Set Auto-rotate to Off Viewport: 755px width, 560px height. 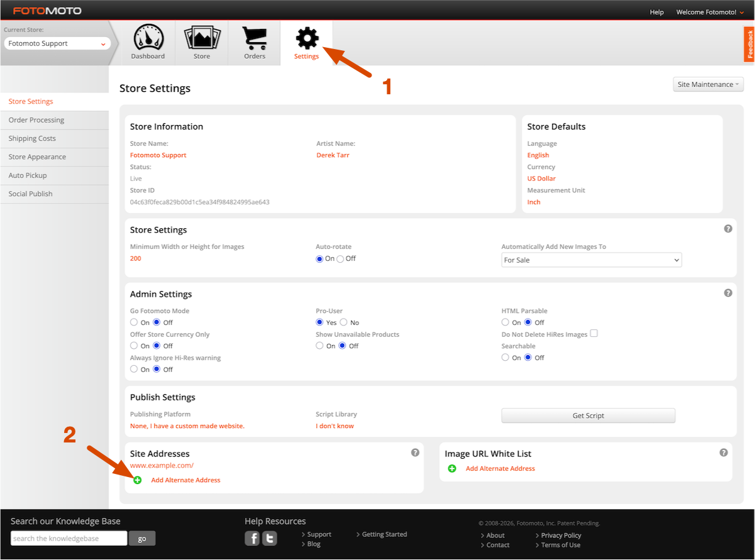[x=340, y=259]
